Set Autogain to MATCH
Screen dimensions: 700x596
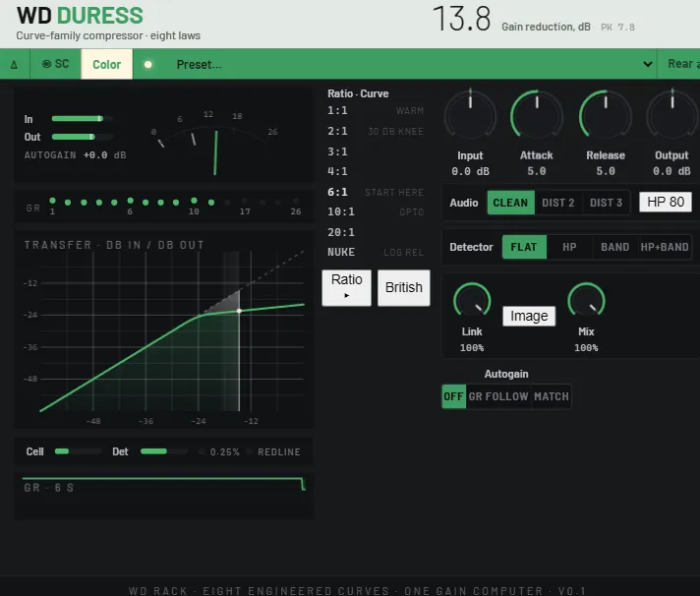(x=552, y=396)
